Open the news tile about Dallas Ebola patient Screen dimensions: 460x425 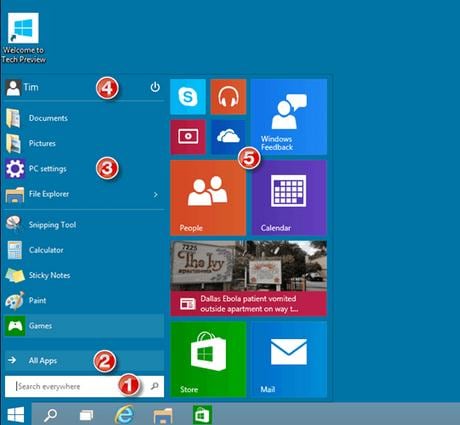pyautogui.click(x=249, y=278)
